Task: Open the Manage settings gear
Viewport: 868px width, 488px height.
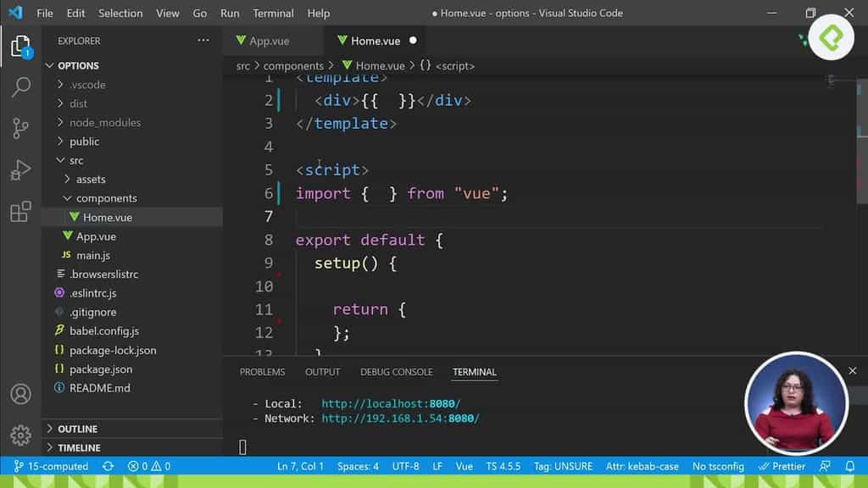Action: (x=20, y=435)
